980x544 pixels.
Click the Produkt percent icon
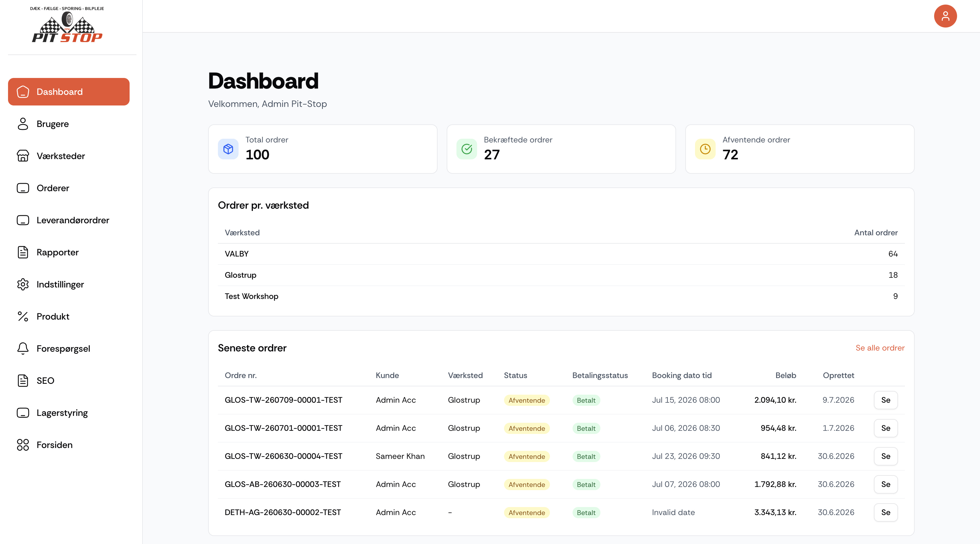[x=23, y=316]
